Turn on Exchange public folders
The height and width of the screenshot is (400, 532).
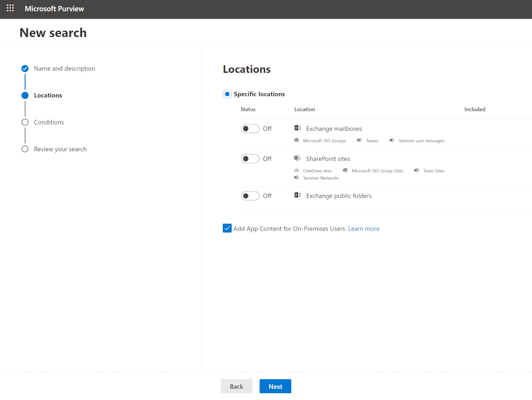pos(250,196)
